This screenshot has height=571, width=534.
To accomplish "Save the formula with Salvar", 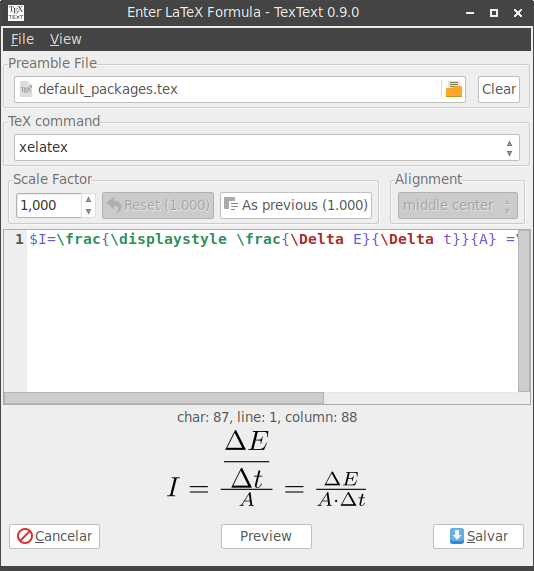I will click(x=478, y=536).
